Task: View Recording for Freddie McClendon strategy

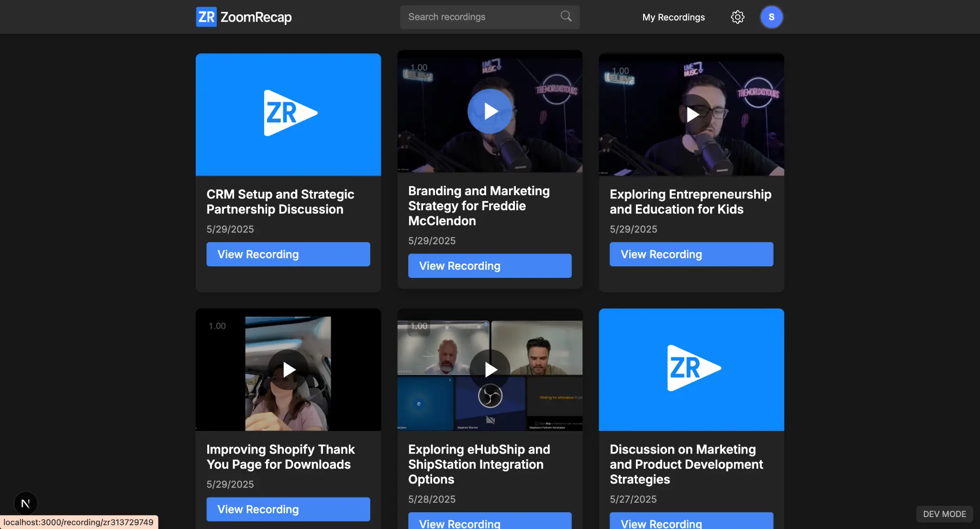Action: (490, 265)
